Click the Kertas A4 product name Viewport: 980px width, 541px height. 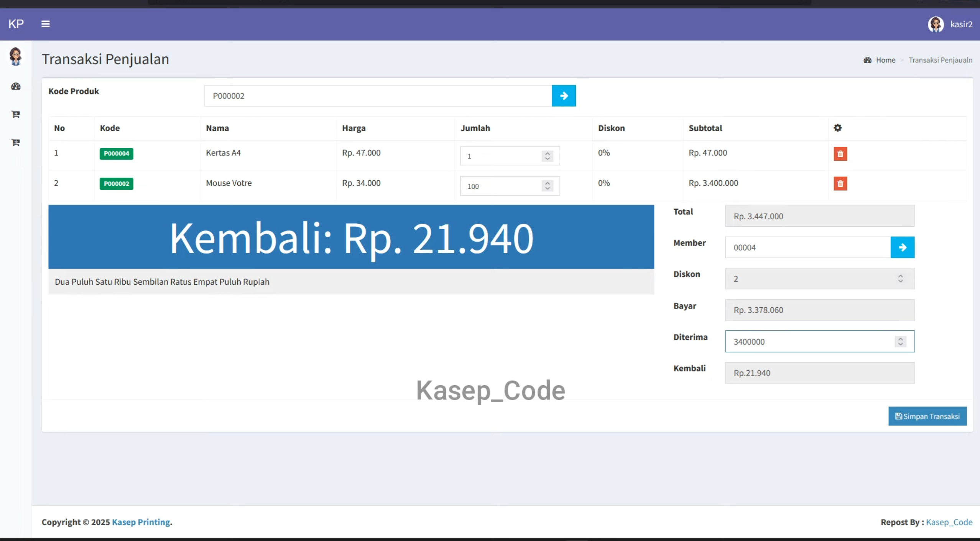point(223,153)
